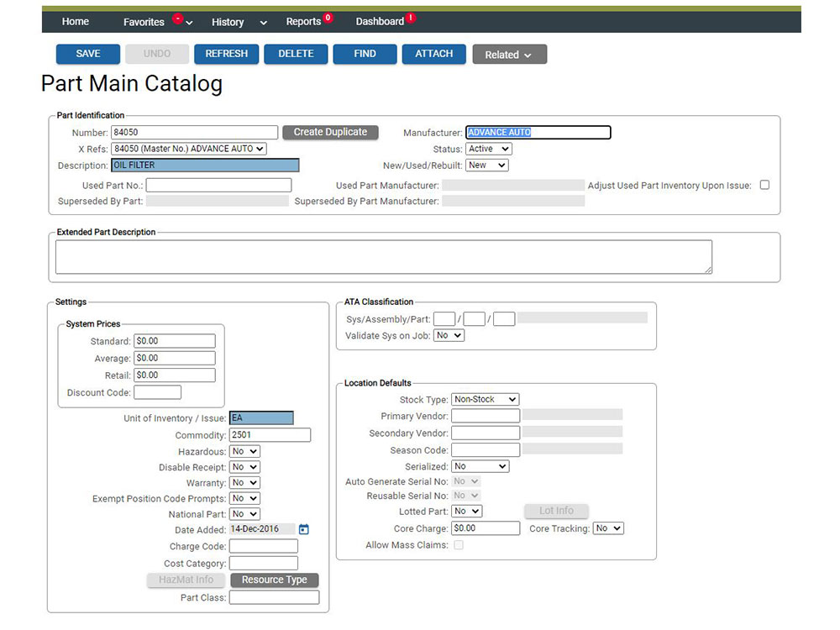This screenshot has height=630, width=840.
Task: Go to the Home menu
Action: point(76,22)
